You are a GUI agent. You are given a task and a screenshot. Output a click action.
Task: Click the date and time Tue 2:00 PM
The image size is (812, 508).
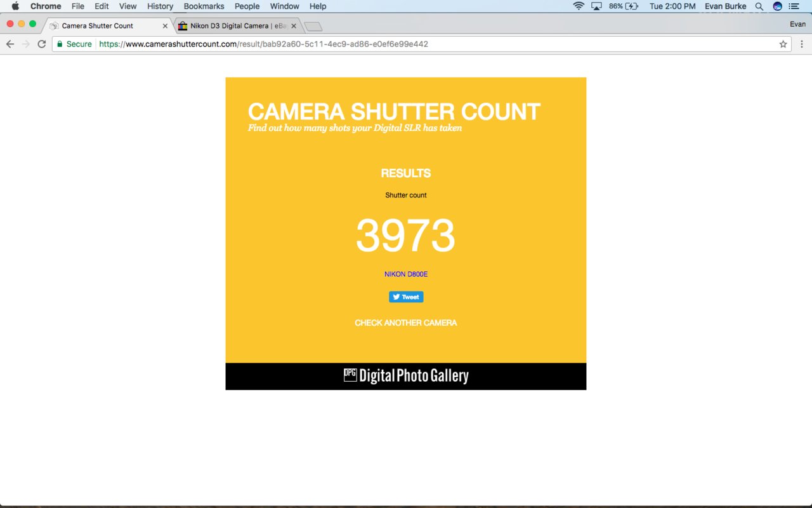672,6
